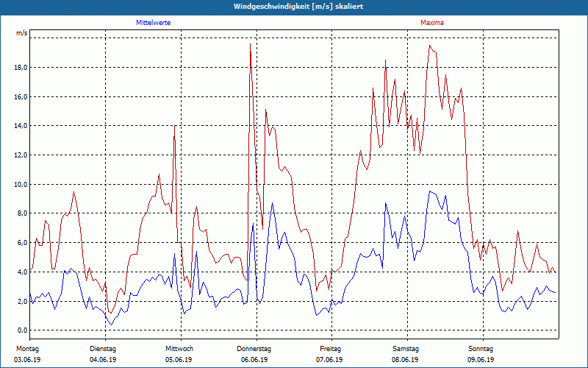Click the 10,0 y-axis value
The image size is (588, 368).
pyautogui.click(x=21, y=185)
